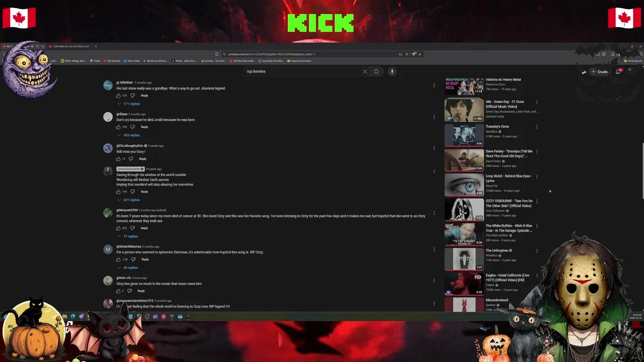The height and width of the screenshot is (362, 644).
Task: Like @MisterWilliamss's comment
Action: pyautogui.click(x=119, y=259)
